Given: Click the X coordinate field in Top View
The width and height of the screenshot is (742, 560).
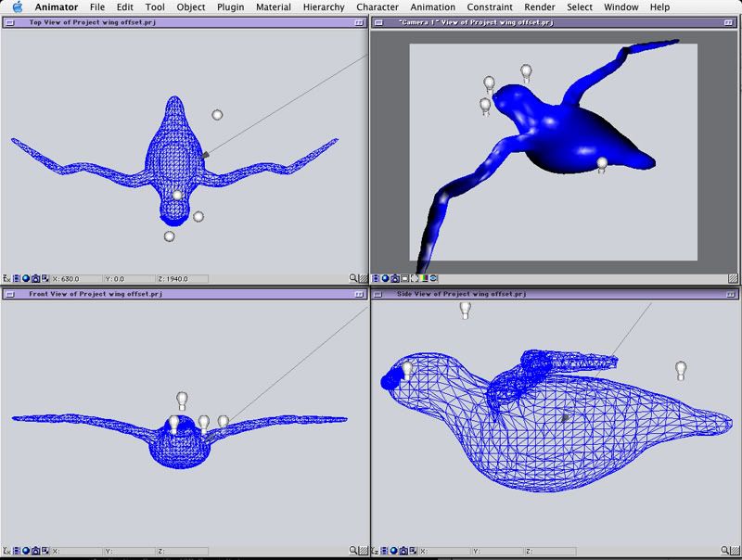Looking at the screenshot, I should pos(77,278).
